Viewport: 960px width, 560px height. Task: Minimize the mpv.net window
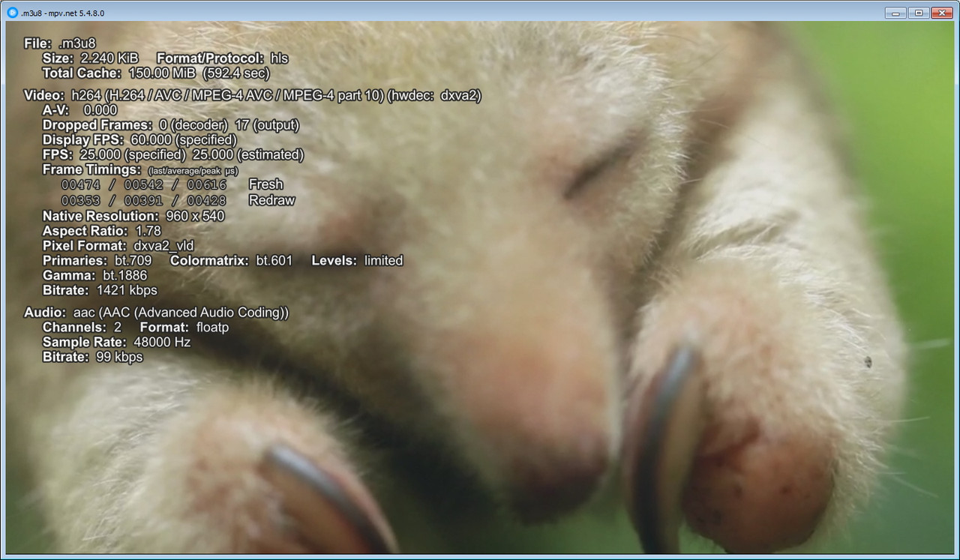click(895, 13)
